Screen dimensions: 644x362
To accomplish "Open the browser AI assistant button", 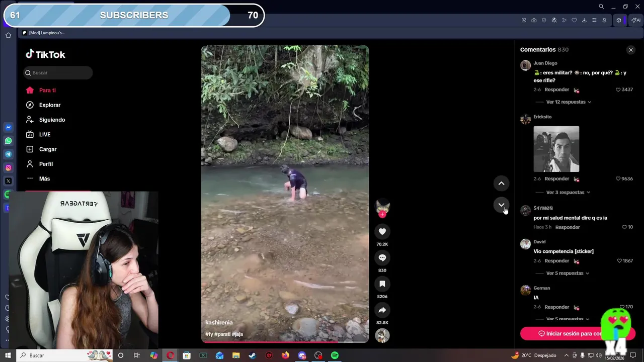I will 636,20.
